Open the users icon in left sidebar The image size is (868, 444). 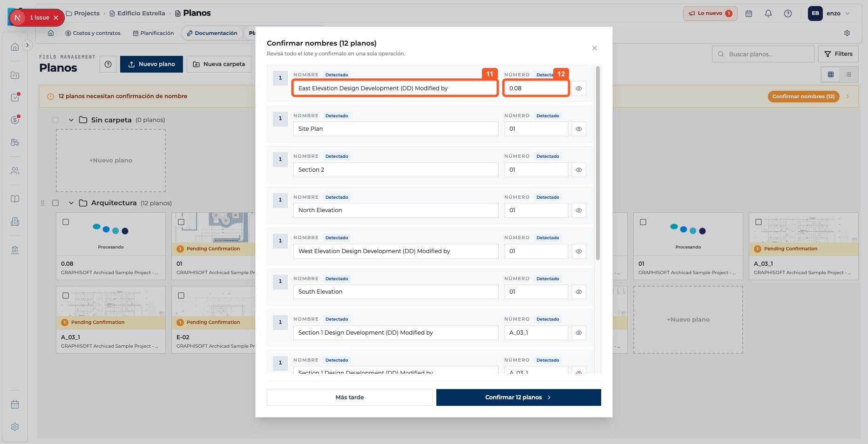pos(15,171)
